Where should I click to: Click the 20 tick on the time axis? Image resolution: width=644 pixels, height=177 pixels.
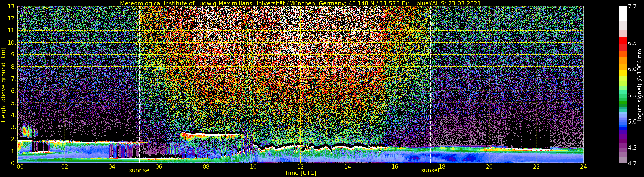[x=489, y=167]
